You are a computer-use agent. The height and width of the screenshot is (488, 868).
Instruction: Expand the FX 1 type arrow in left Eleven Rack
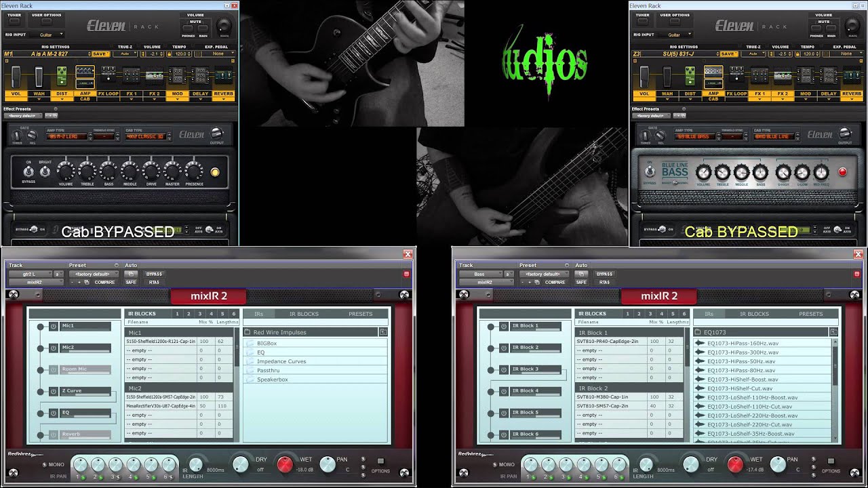132,100
